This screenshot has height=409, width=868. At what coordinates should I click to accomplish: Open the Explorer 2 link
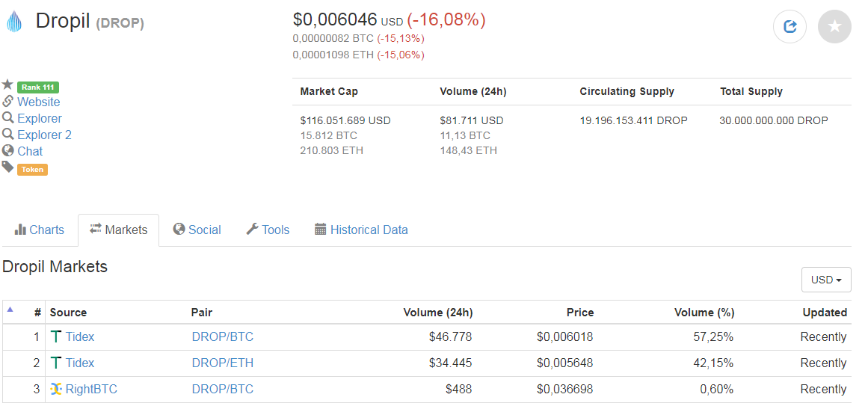click(44, 135)
